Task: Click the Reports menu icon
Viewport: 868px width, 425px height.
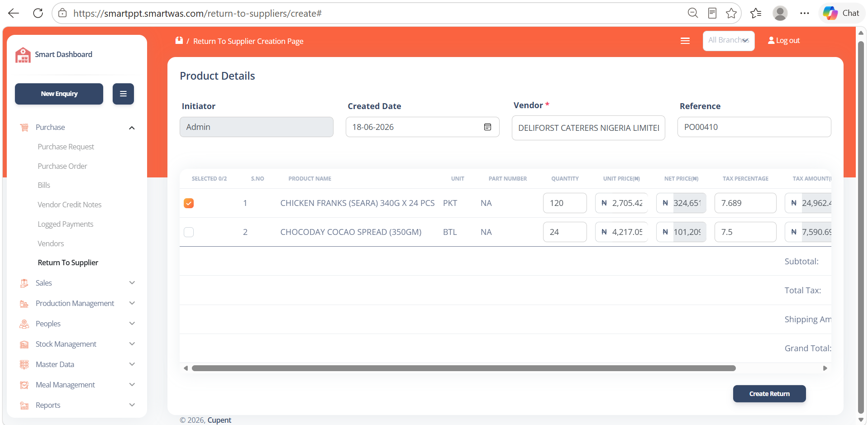Action: [x=24, y=406]
